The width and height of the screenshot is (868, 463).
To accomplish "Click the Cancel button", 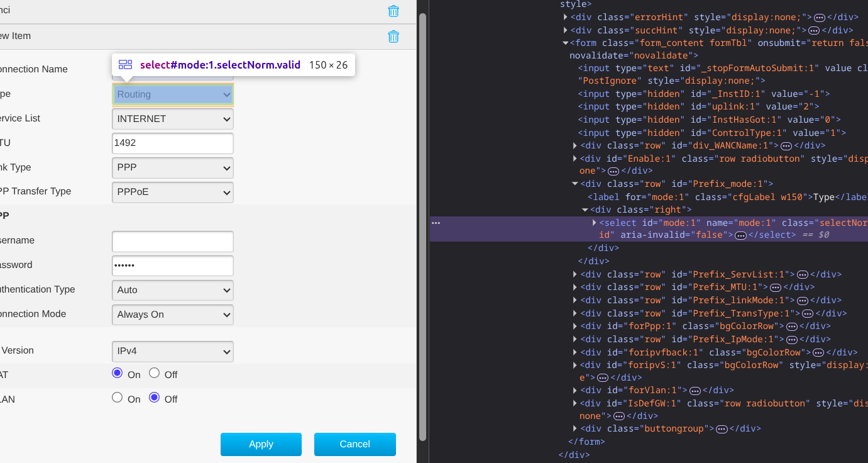I will click(x=354, y=444).
